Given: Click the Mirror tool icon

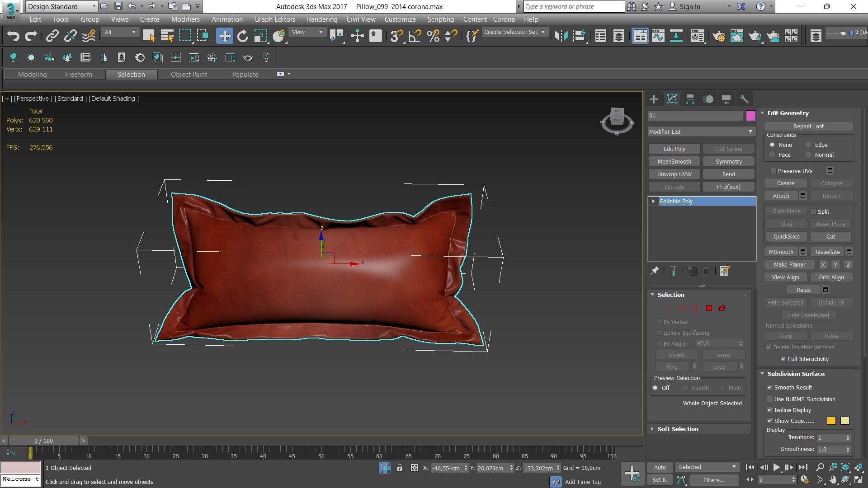Looking at the screenshot, I should click(561, 36).
